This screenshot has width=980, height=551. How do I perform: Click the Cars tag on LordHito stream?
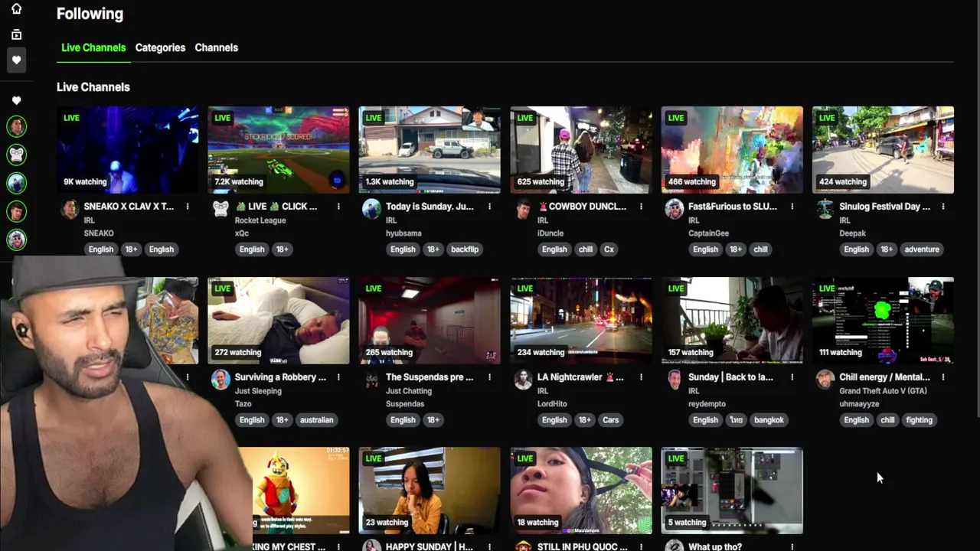point(611,420)
